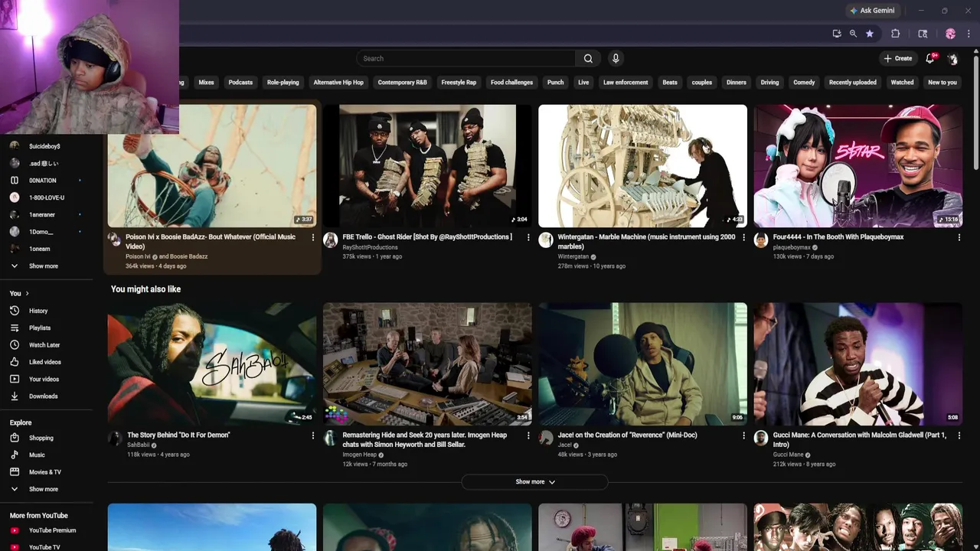Image resolution: width=980 pixels, height=551 pixels.
Task: Open RayShotItProductions channel link
Action: coord(371,247)
